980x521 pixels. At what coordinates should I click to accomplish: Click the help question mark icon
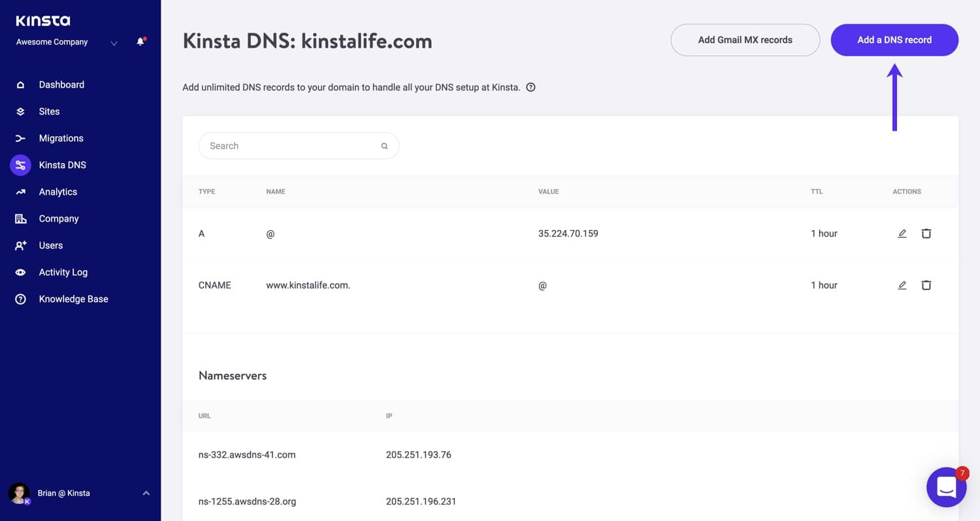531,87
